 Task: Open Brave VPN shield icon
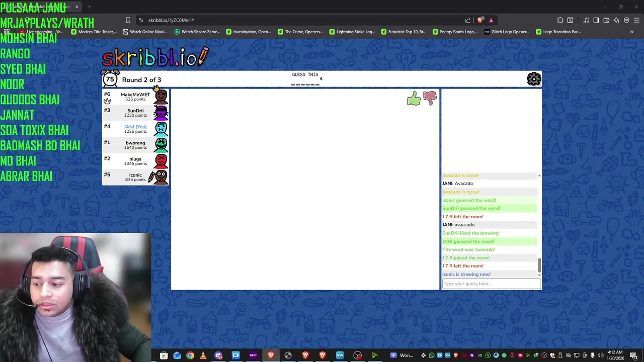click(626, 20)
